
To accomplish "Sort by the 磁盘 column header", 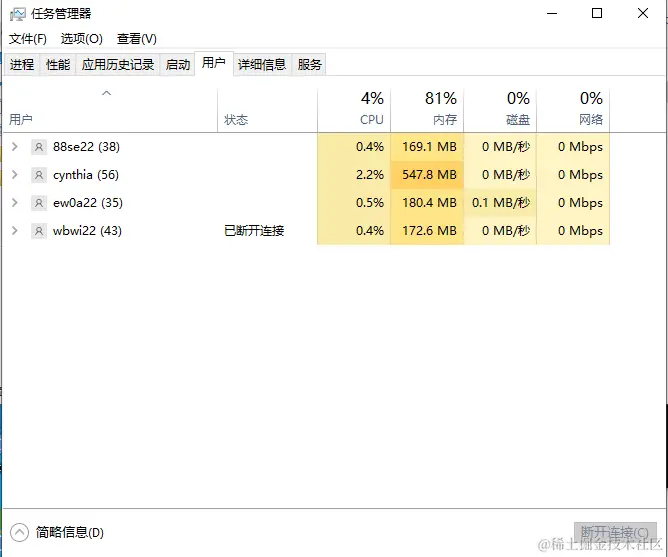I will 500,110.
